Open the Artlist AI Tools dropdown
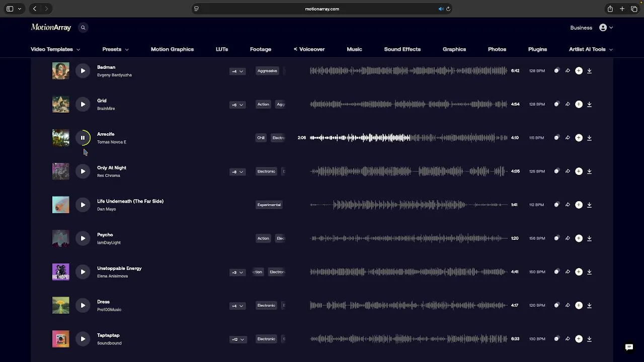The width and height of the screenshot is (644, 362). [591, 49]
